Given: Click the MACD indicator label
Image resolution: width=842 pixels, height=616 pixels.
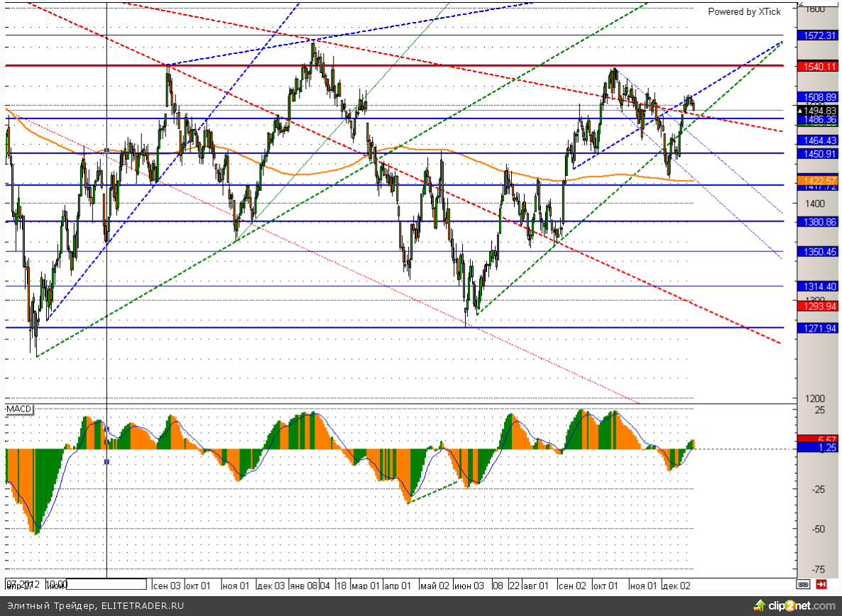Looking at the screenshot, I should 19,409.
